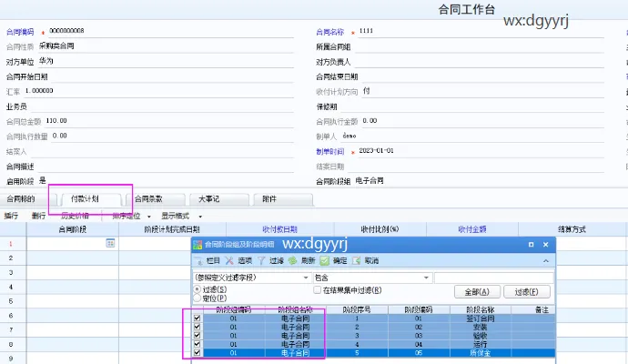Select the 过滤(S) radio button
This screenshot has width=628, height=364.
(x=198, y=289)
